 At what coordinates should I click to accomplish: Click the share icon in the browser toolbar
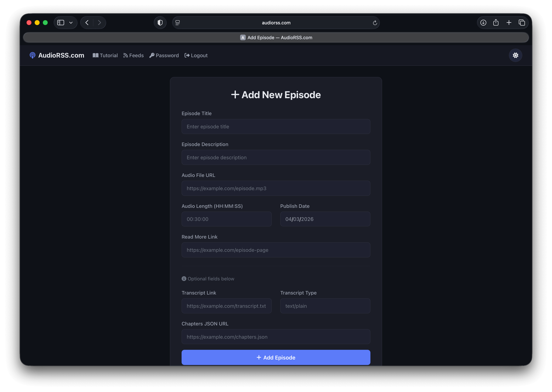[496, 22]
